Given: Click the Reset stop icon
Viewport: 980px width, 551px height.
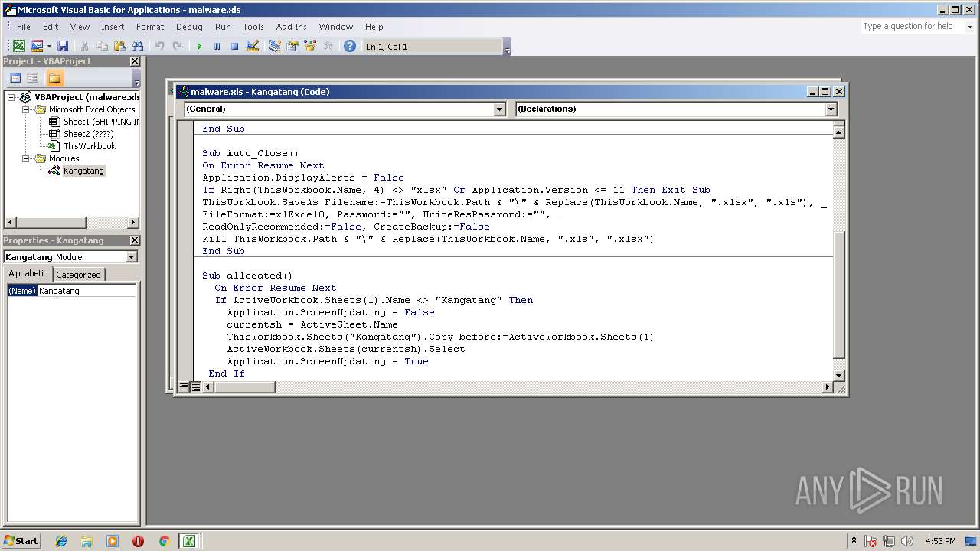Looking at the screenshot, I should [x=234, y=47].
